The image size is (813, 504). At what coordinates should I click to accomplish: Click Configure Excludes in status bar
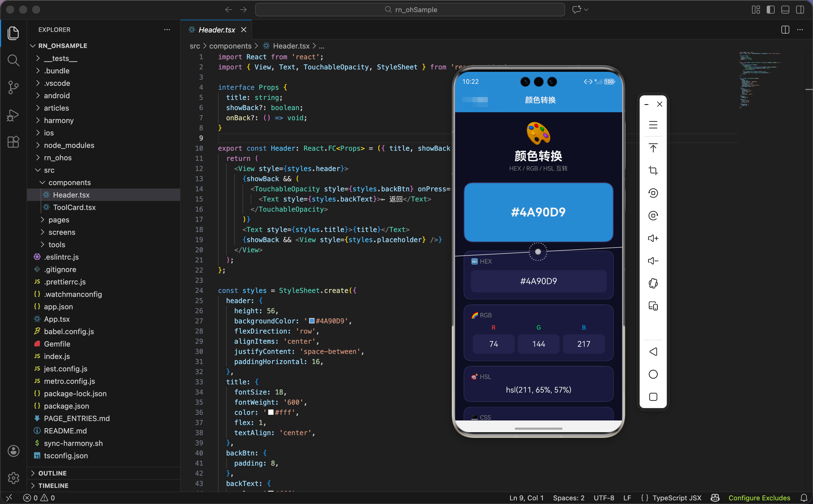click(759, 498)
